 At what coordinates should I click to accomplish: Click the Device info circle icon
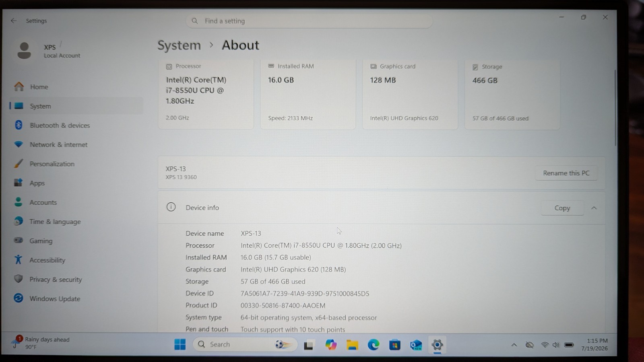[171, 207]
